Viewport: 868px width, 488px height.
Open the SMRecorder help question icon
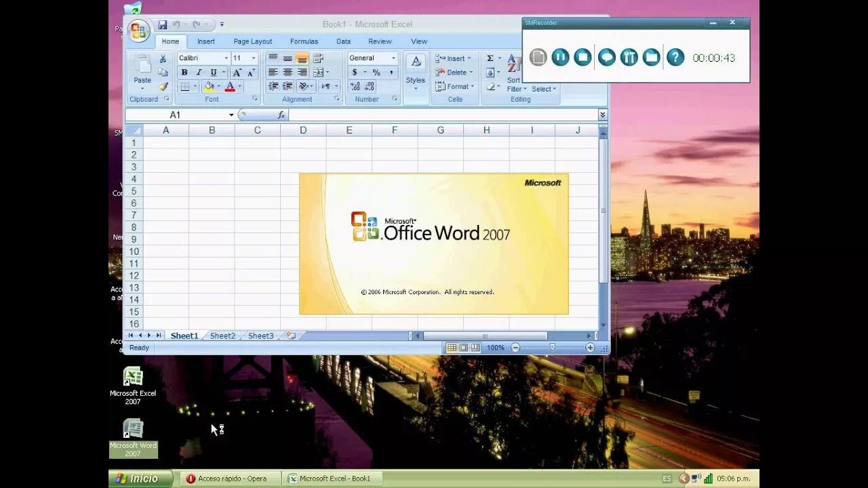coord(675,57)
